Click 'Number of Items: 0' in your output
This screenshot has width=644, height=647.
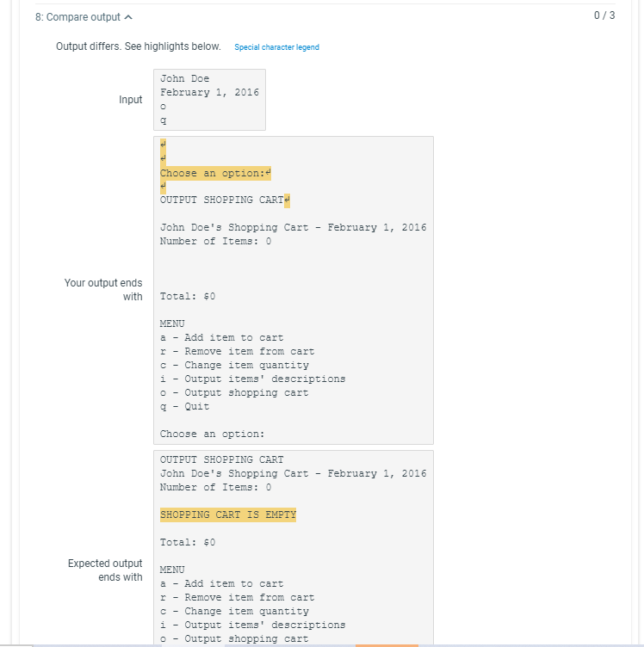pos(215,241)
